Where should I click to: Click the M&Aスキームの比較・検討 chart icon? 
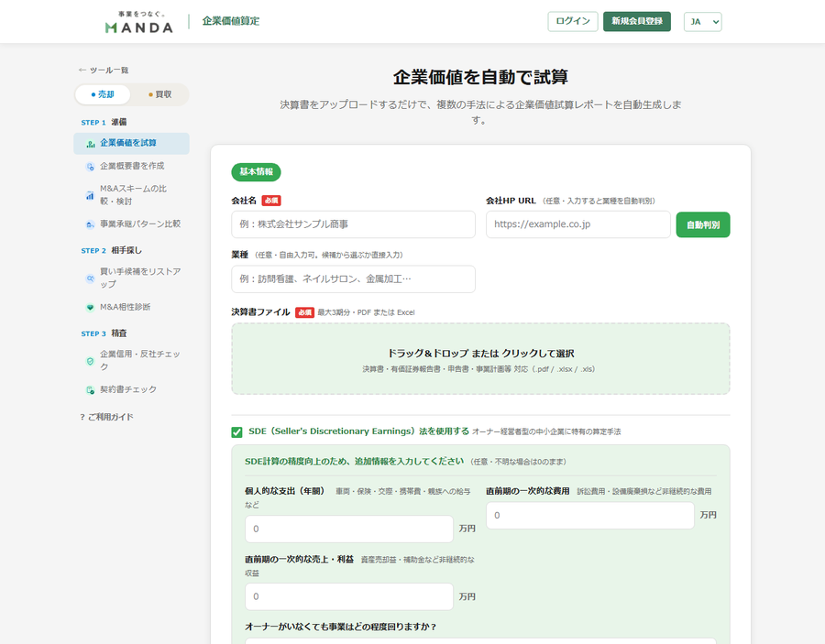(x=90, y=195)
